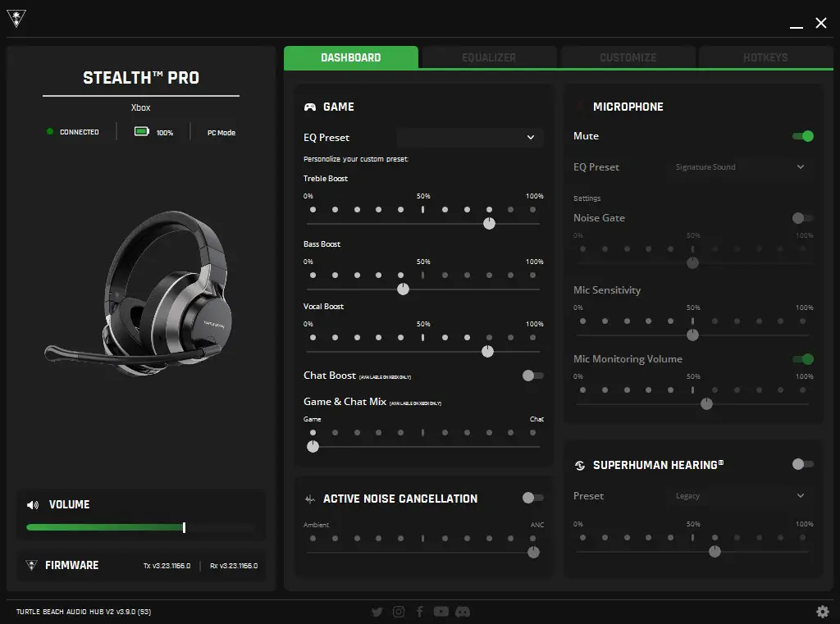Switch to the Customize tab
Screen dimensions: 840x624
[x=628, y=57]
